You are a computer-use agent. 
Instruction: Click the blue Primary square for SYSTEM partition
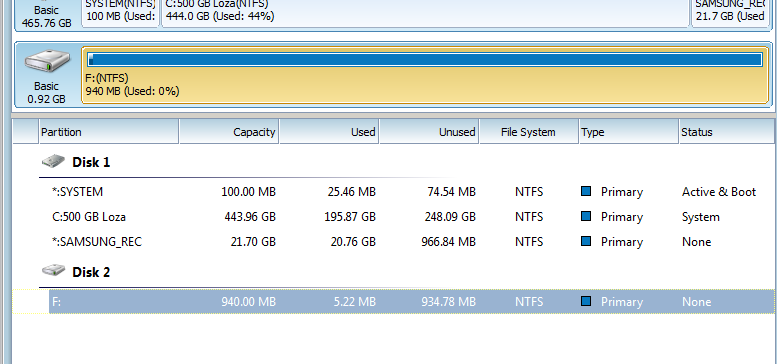coord(586,191)
